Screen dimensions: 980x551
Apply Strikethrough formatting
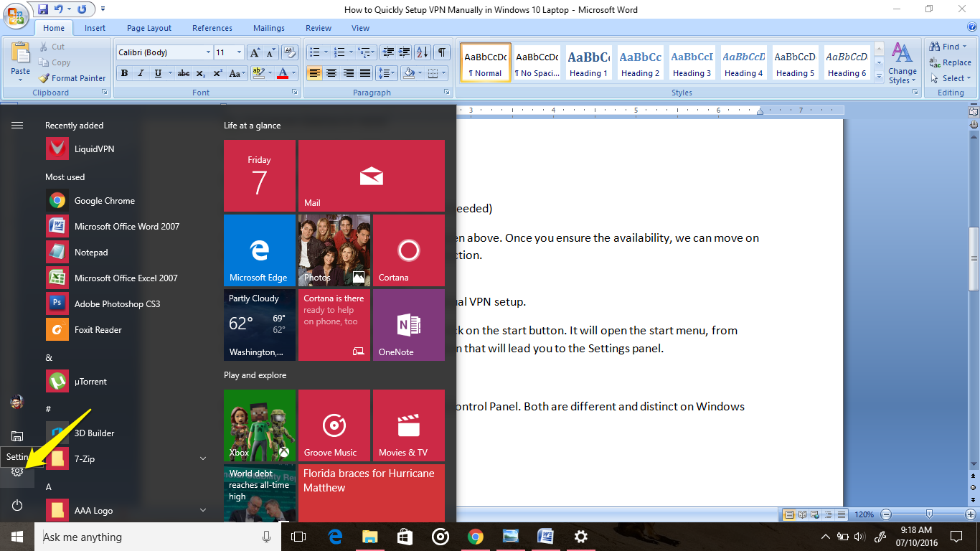click(x=184, y=73)
